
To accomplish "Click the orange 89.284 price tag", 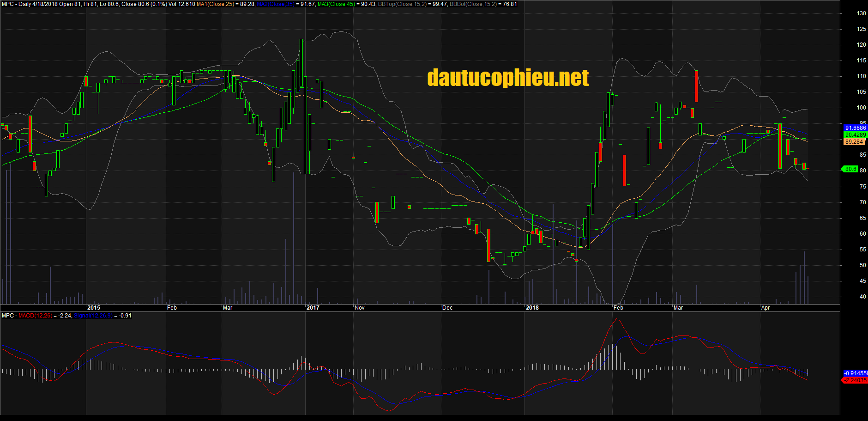I will (854, 142).
